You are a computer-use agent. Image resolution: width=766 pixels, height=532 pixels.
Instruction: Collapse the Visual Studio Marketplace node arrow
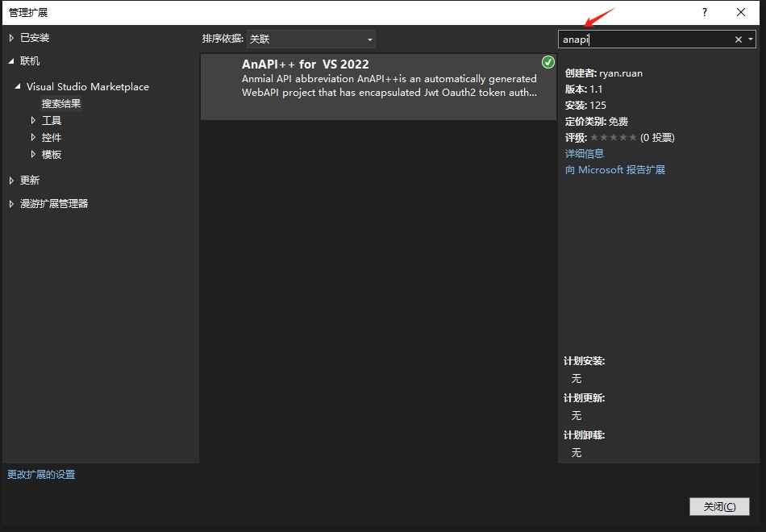click(x=18, y=86)
